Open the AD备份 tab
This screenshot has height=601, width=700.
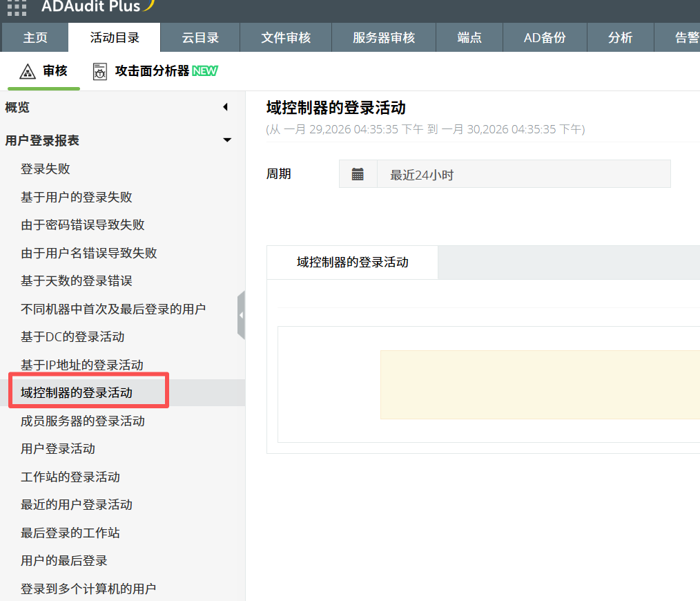coord(545,38)
